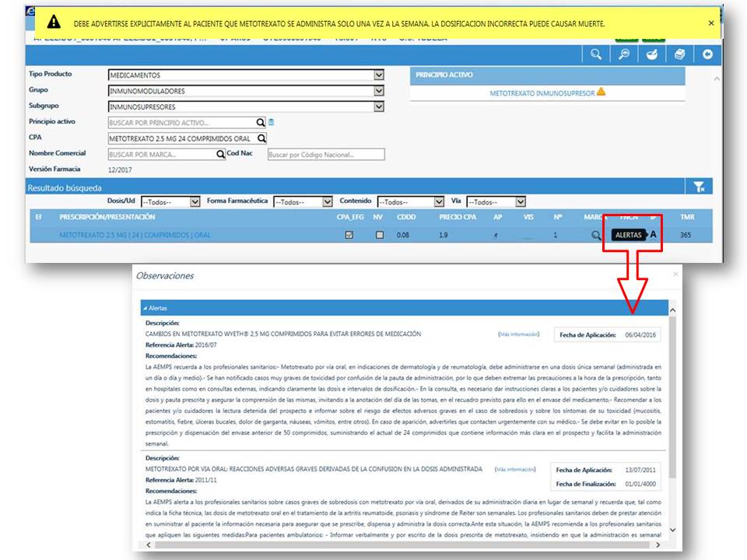This screenshot has width=747, height=560.
Task: Check the NV checkbox in result row
Action: (x=379, y=235)
